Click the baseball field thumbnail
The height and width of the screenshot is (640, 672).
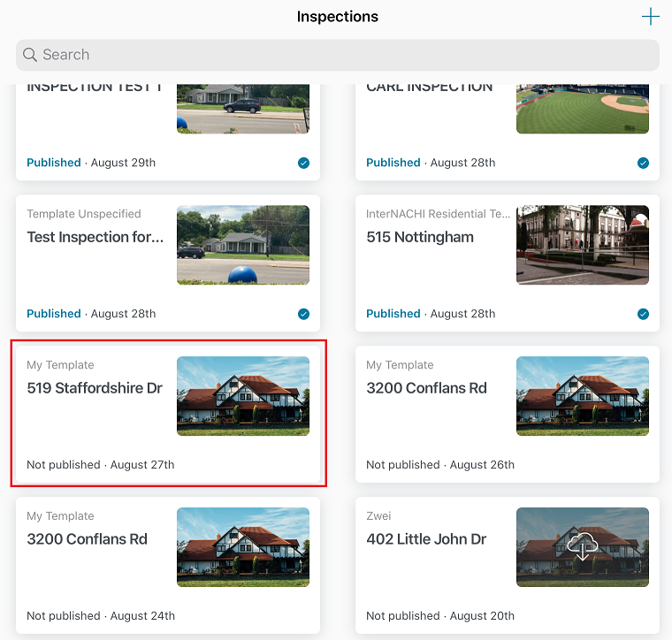pyautogui.click(x=582, y=109)
